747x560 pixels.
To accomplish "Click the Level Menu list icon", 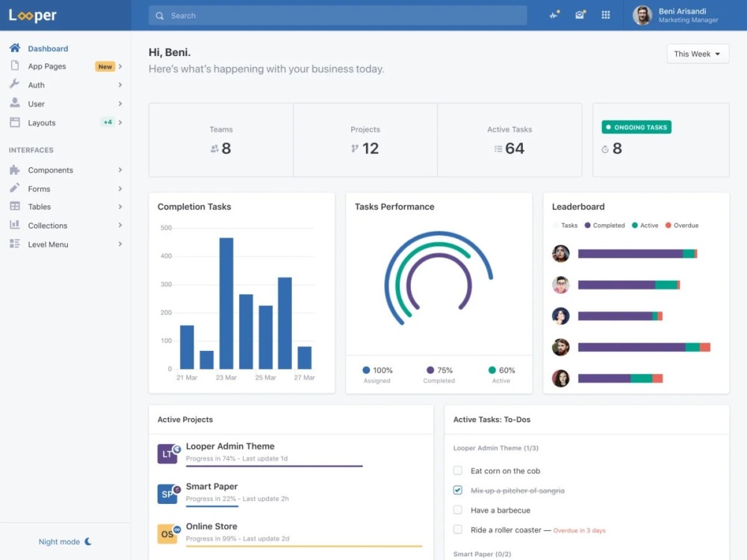I will point(15,244).
